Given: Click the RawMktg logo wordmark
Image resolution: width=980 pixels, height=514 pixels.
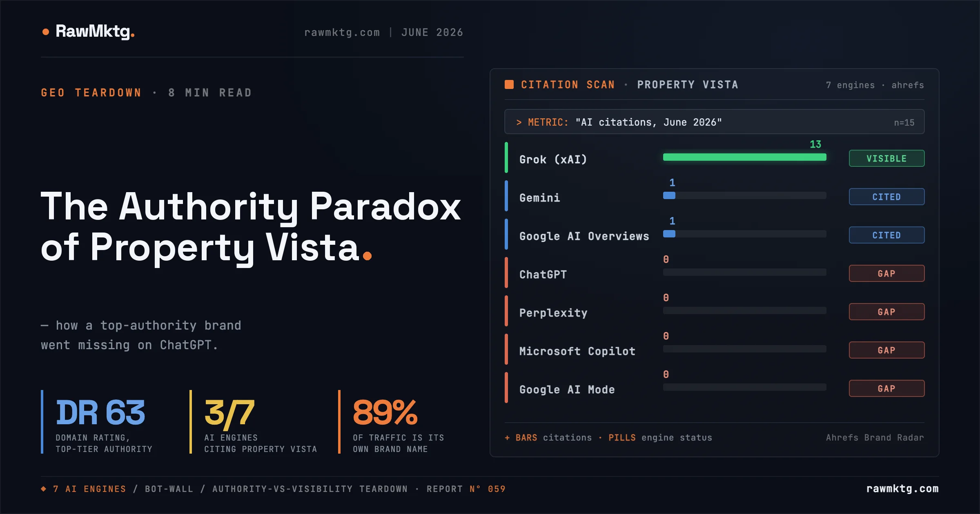Looking at the screenshot, I should pos(95,31).
